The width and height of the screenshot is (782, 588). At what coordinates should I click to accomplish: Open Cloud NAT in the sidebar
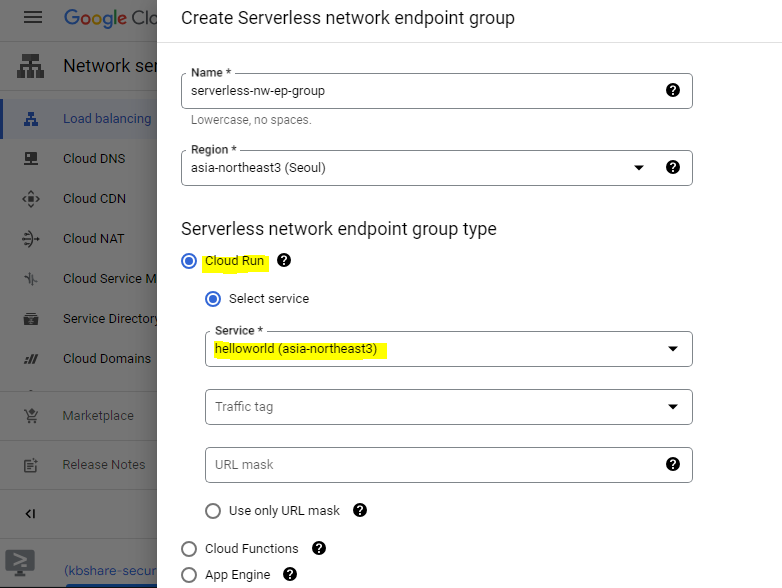pyautogui.click(x=93, y=238)
